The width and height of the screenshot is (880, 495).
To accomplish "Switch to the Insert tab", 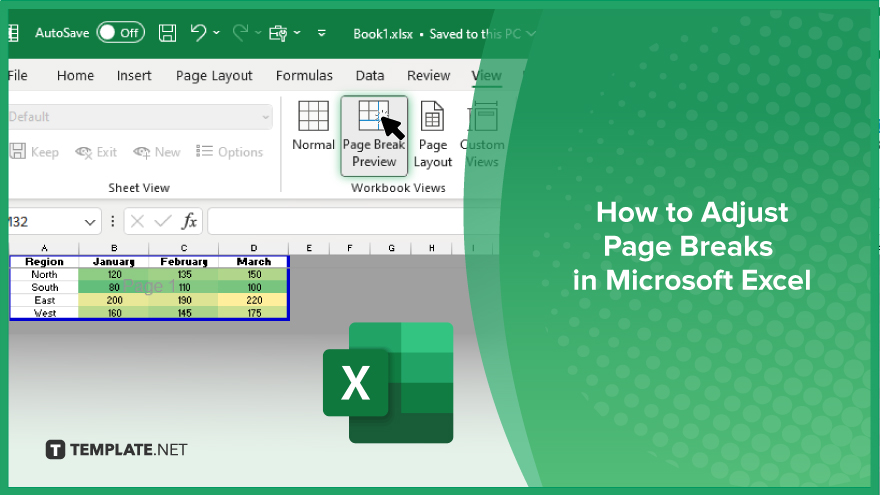I will click(134, 75).
